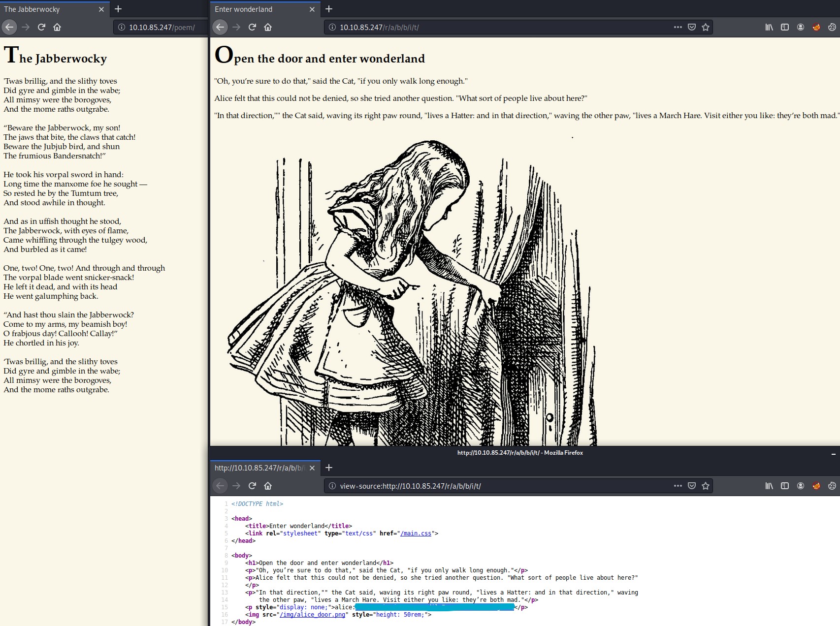The width and height of the screenshot is (840, 626).
Task: Reload the Jabberwocky poem page
Action: coord(41,27)
